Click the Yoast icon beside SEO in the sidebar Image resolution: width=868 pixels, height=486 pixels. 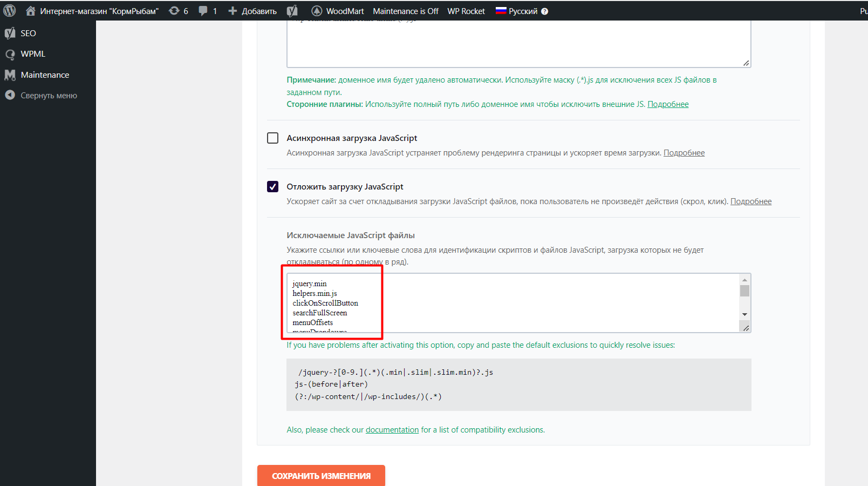(10, 33)
